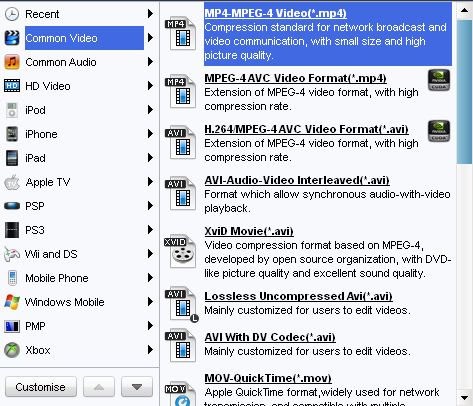Expand the Recent submenu arrow
Viewport: 473px width, 406px height.
click(x=150, y=14)
